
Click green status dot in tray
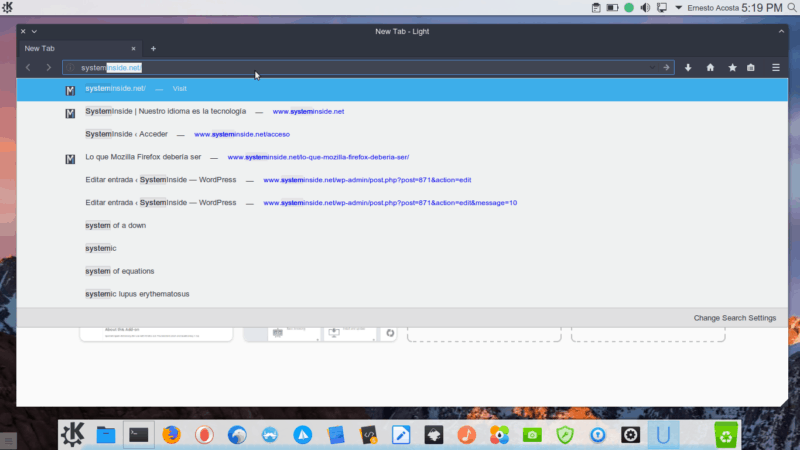[x=629, y=8]
